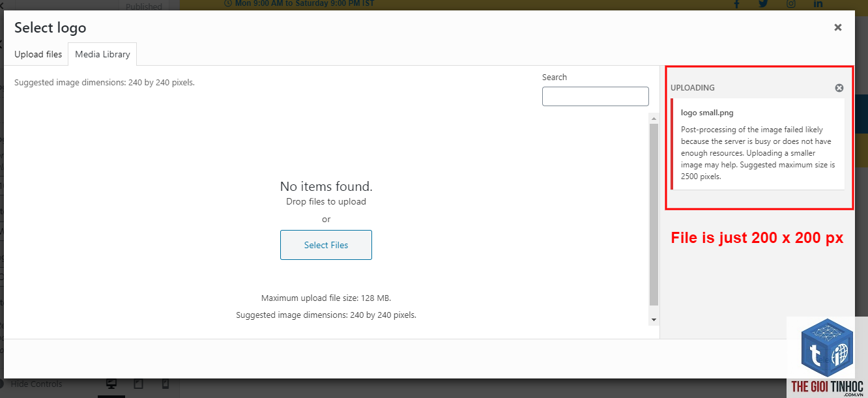Open LinkedIn icon in site header
Viewport: 868px width, 398px height.
pos(818,4)
